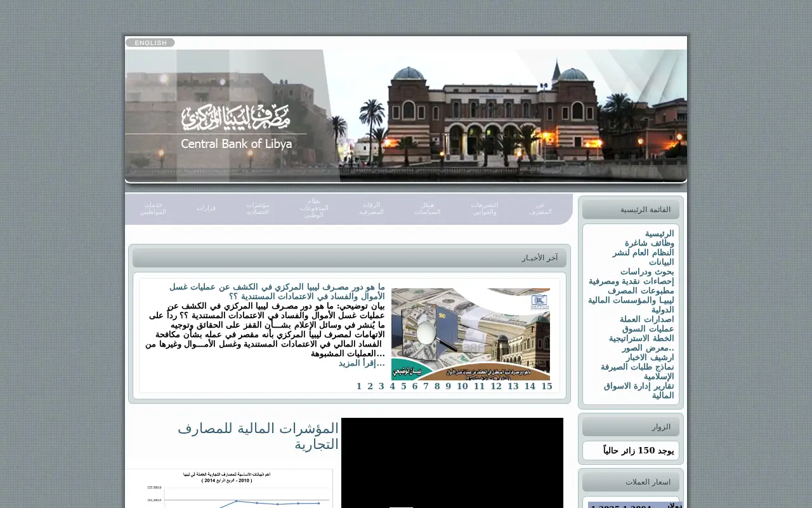Click the 'آخر الأخبار' section header
The height and width of the screenshot is (508, 812).
tap(350, 258)
